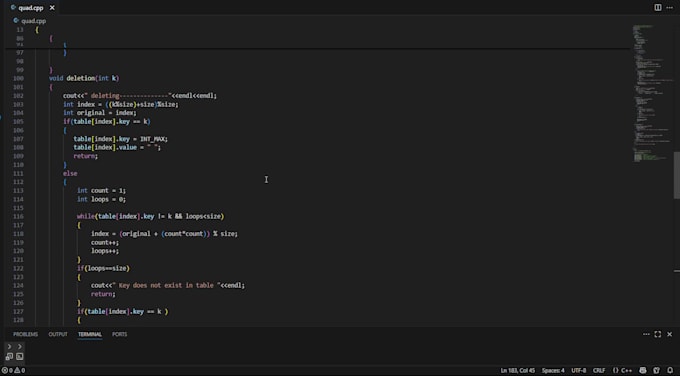Click the vertical editor scrollbar thumb
680x376 pixels.
click(x=677, y=175)
